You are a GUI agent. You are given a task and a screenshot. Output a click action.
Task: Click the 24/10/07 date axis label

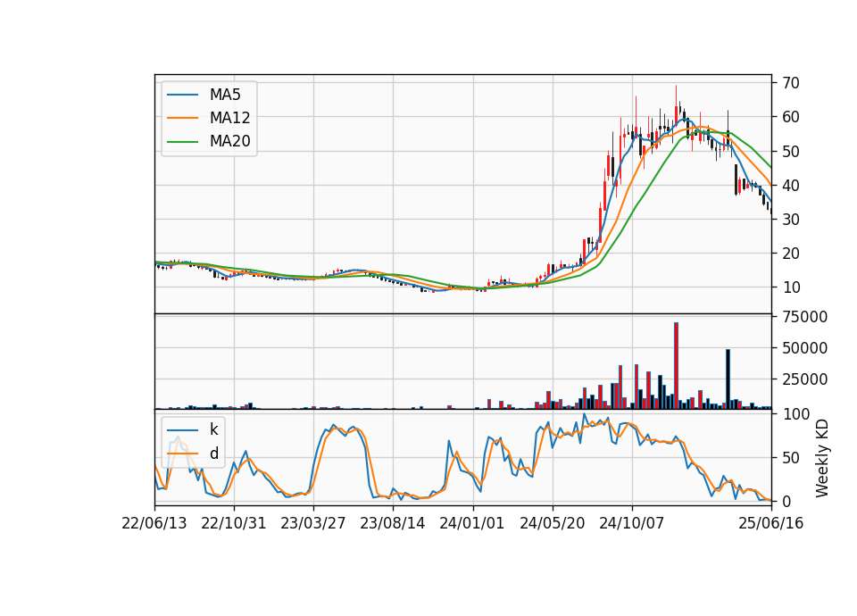pos(632,523)
